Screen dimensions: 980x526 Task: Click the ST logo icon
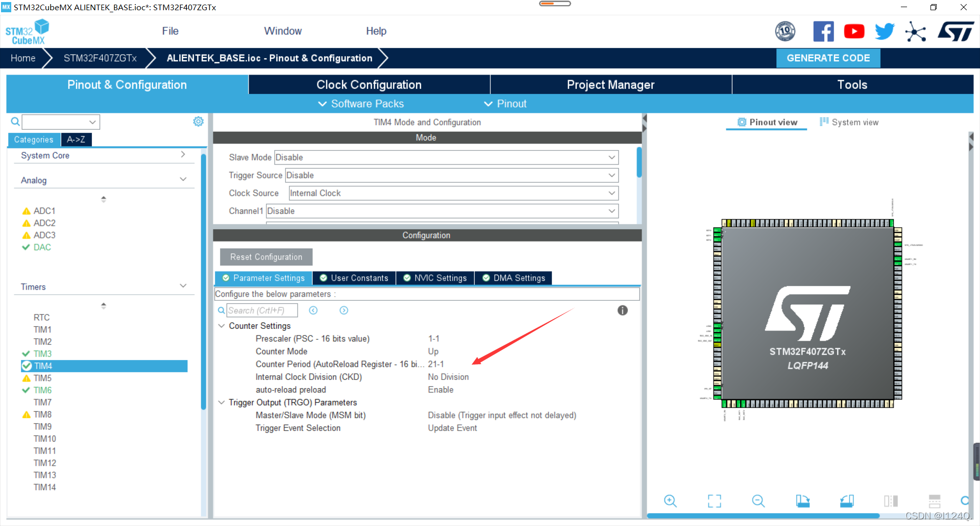956,32
